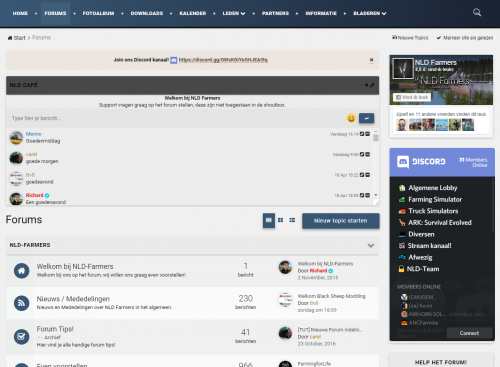Click the Nieuws / Mededelingen RSS icon
The width and height of the screenshot is (500, 367).
coord(21,303)
